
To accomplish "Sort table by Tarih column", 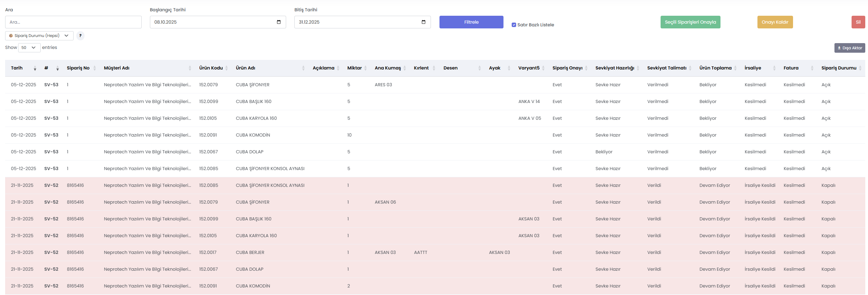I will (23, 68).
